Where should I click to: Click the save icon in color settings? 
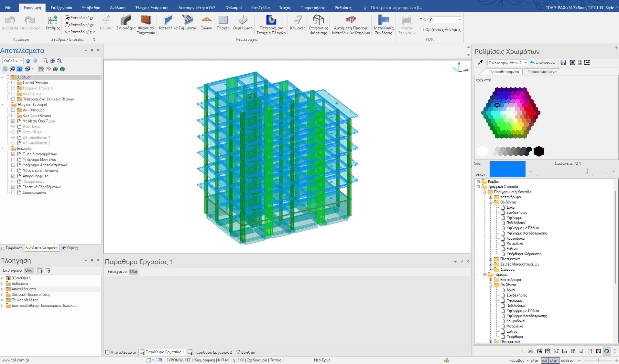pos(563,63)
